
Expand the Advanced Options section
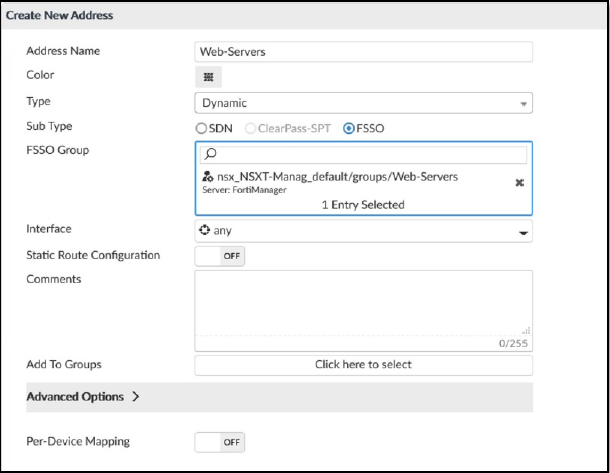coord(83,397)
